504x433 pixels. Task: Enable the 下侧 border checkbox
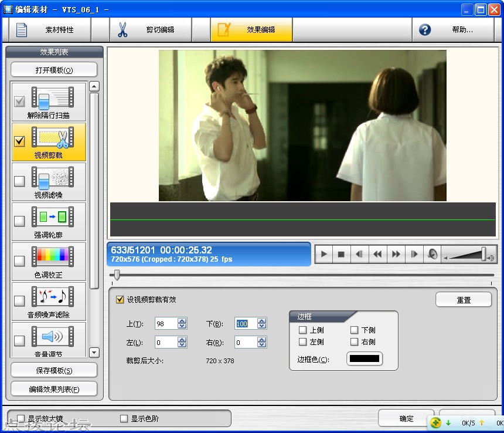(354, 330)
